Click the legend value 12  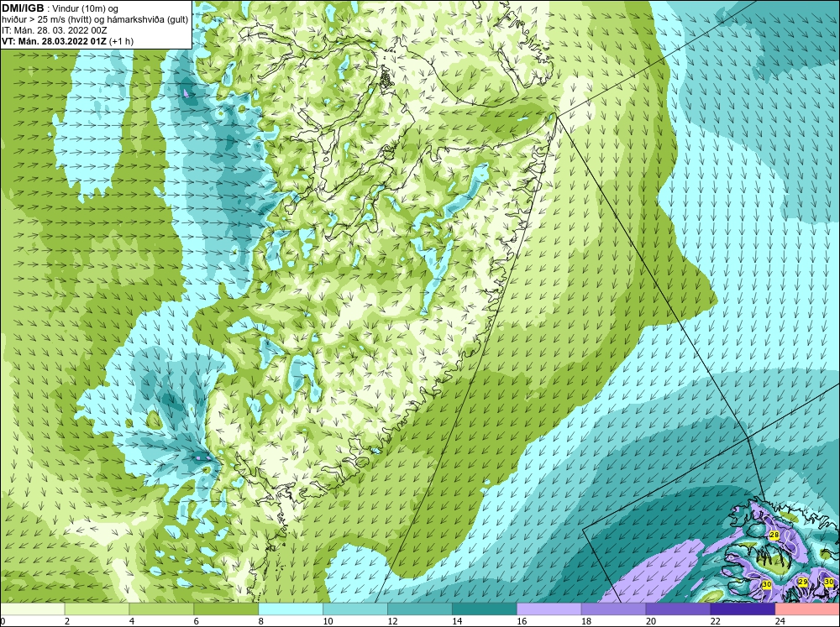pyautogui.click(x=392, y=621)
